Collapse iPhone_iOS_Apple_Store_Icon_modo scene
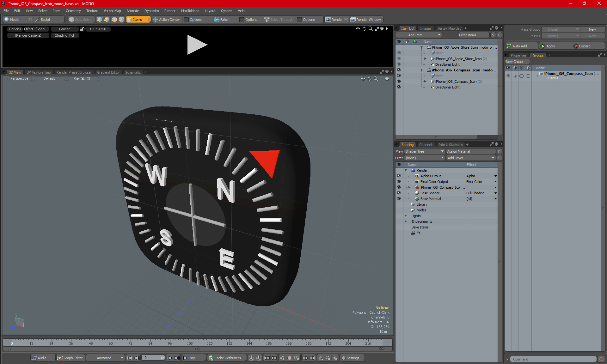Viewport: 607px width, 364px height. tap(421, 47)
